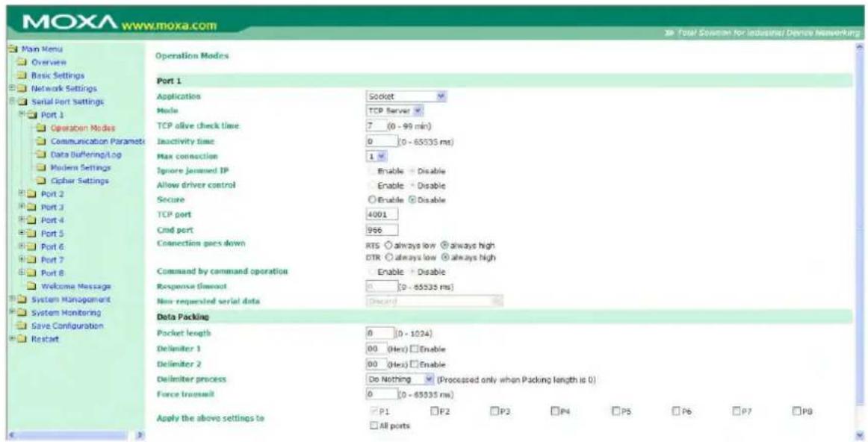This screenshot has height=442, width=868.
Task: Open Save Configuration page
Action: click(67, 326)
